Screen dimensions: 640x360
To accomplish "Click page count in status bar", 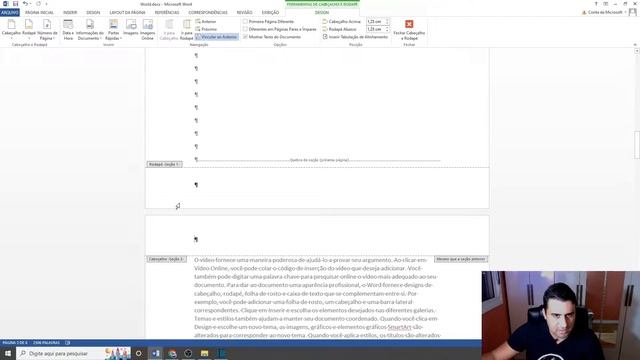I will pyautogui.click(x=15, y=343).
